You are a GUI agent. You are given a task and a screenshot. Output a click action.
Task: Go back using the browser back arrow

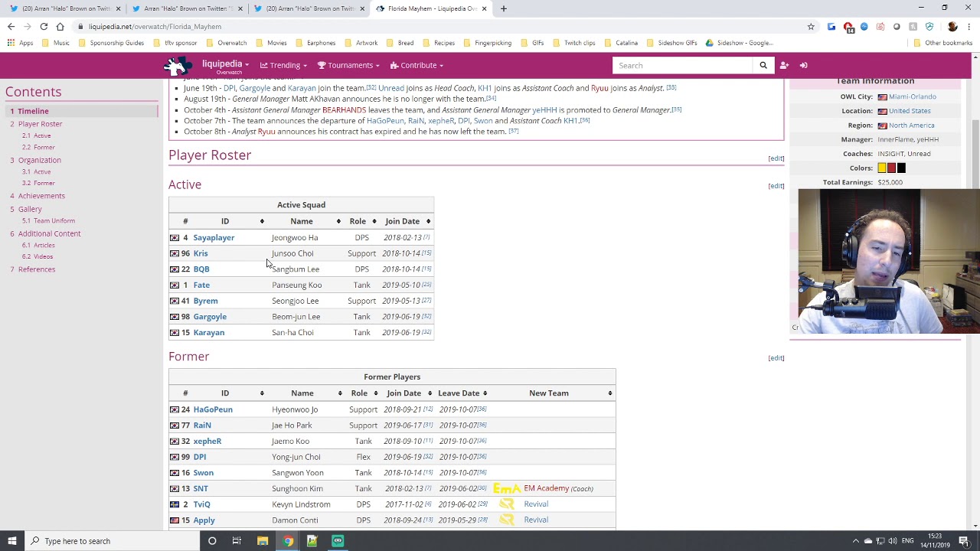pyautogui.click(x=11, y=27)
